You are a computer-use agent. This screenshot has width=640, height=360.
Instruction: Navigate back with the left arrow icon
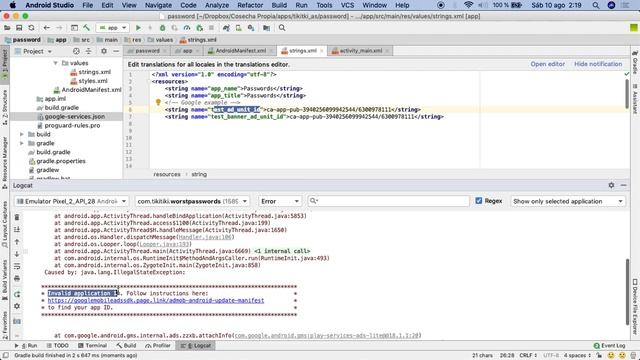47,28
